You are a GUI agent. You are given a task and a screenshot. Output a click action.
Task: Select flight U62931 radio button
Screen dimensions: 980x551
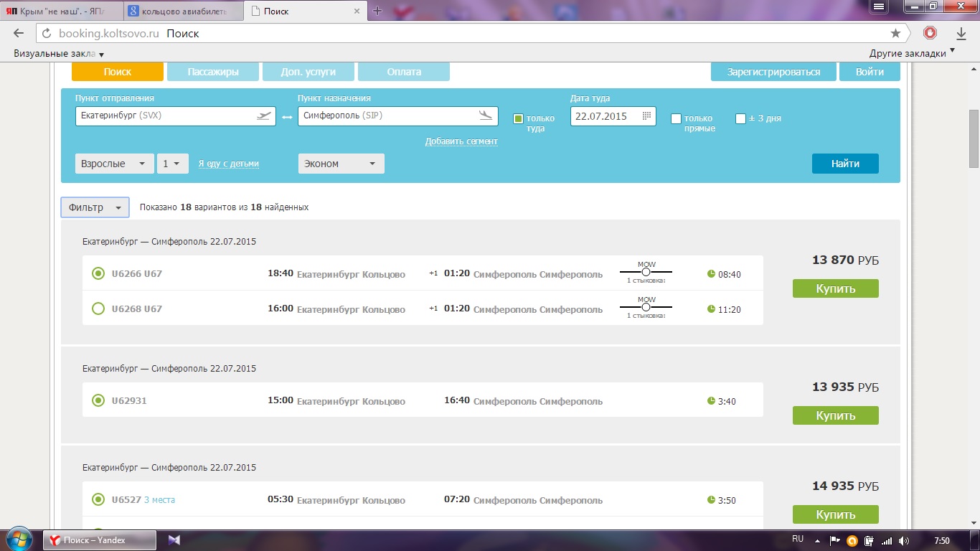point(98,400)
